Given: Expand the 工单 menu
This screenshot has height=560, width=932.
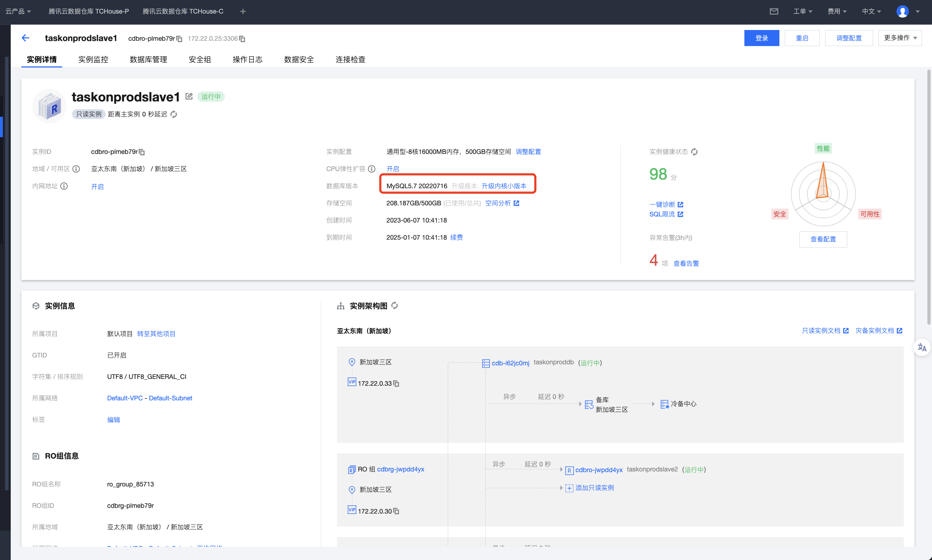Looking at the screenshot, I should 803,11.
